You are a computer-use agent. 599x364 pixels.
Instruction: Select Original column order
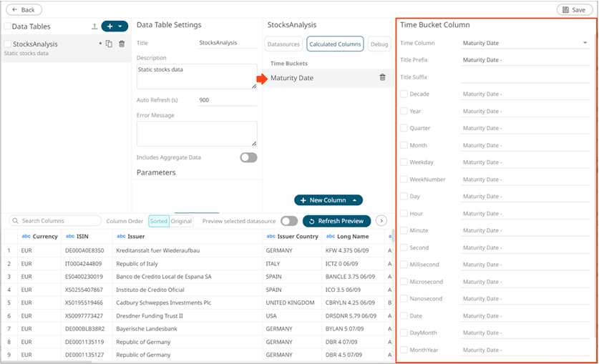pyautogui.click(x=181, y=221)
